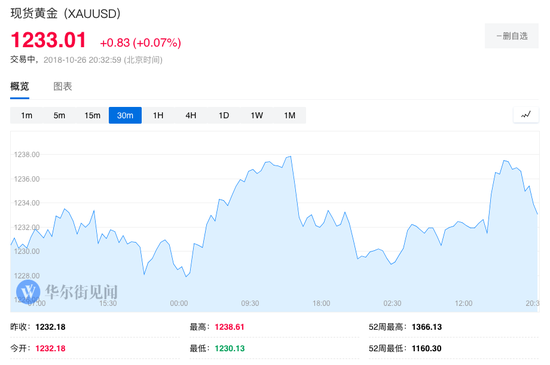Select the 15m interval

tap(92, 115)
